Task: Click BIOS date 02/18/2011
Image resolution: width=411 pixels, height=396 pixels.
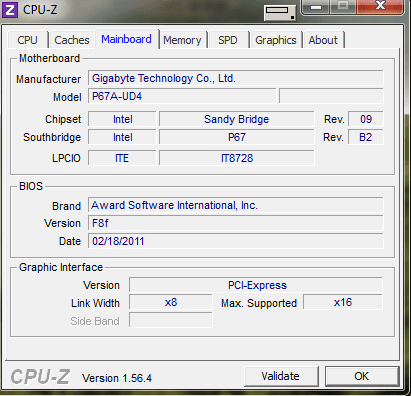Action: click(x=236, y=241)
